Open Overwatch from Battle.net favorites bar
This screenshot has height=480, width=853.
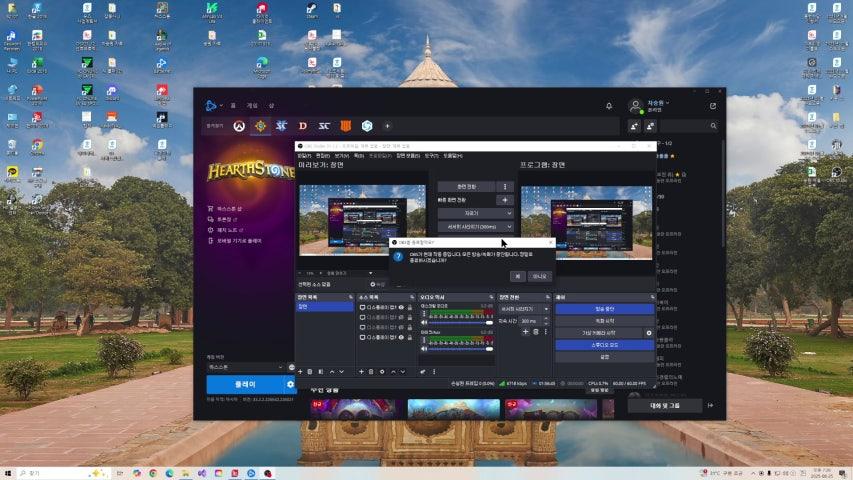point(239,126)
